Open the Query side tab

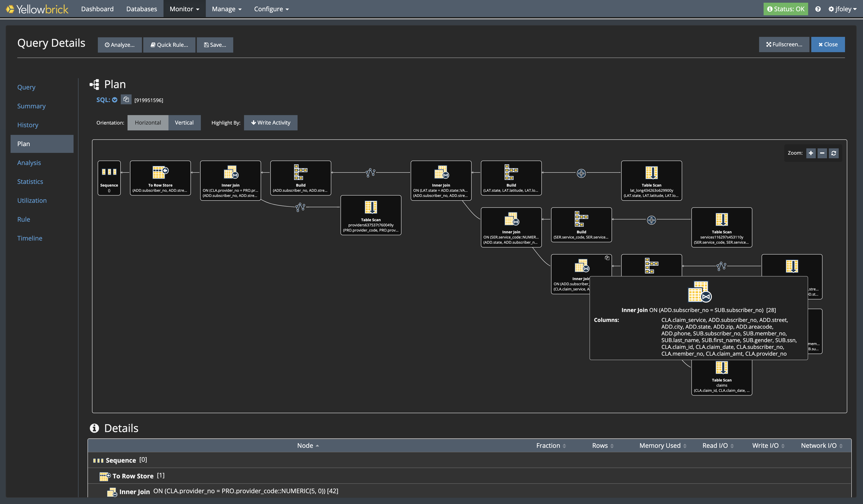coord(26,87)
